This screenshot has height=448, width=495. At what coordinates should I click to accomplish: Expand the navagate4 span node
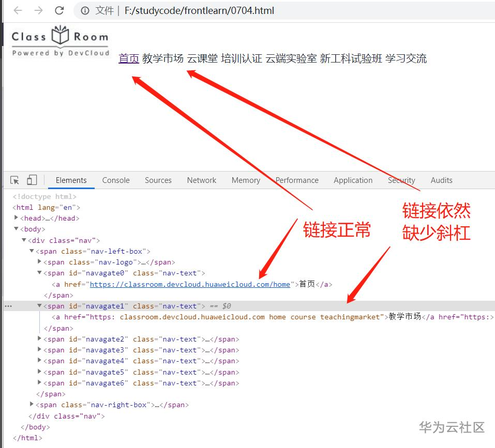[39, 360]
